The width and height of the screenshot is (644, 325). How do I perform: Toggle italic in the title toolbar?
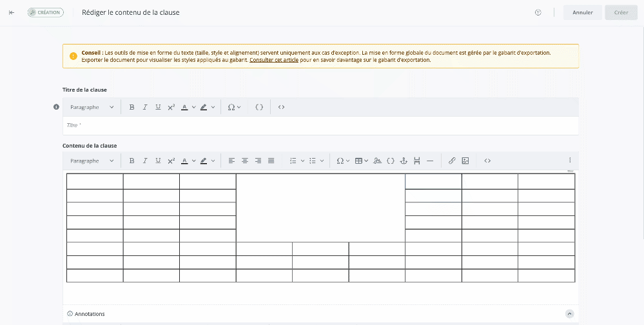(145, 107)
